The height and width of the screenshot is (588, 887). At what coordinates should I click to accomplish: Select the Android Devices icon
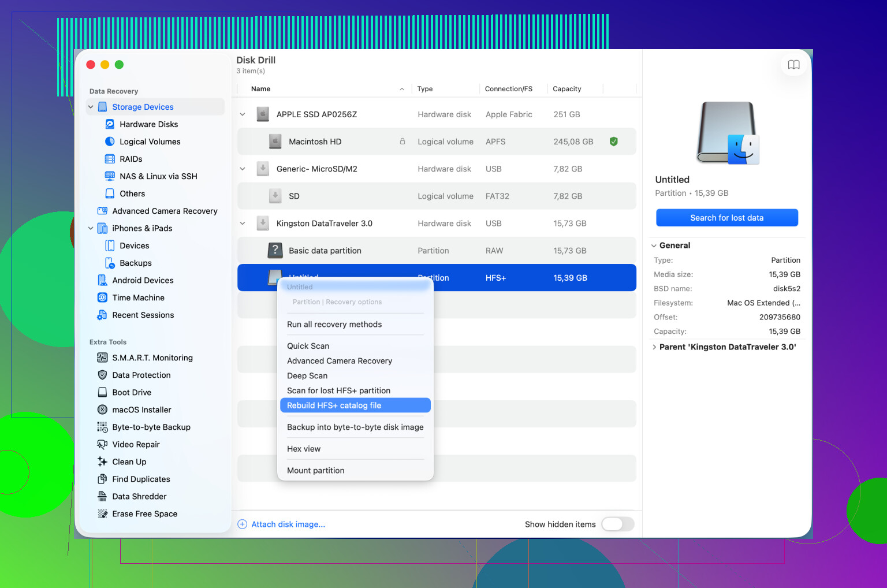(x=102, y=280)
